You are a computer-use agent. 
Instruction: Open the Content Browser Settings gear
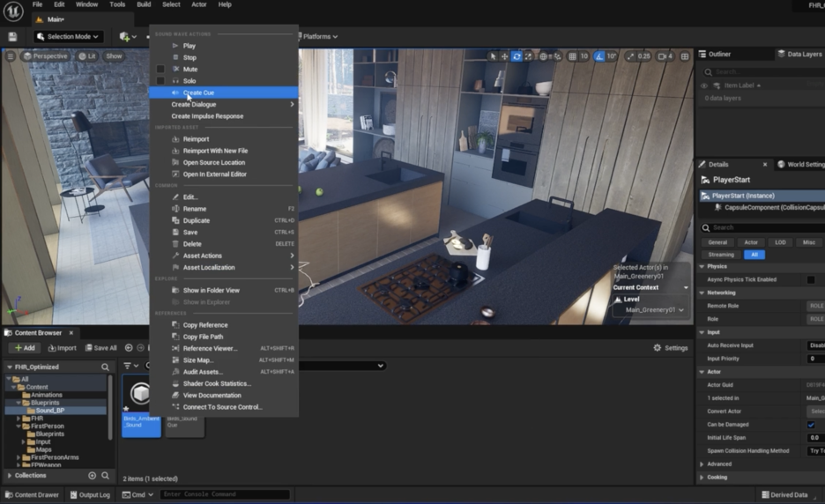coord(670,348)
